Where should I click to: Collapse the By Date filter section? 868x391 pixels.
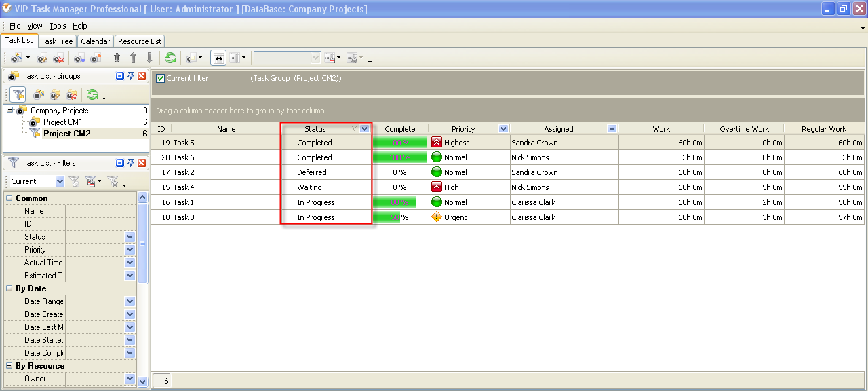pyautogui.click(x=9, y=288)
